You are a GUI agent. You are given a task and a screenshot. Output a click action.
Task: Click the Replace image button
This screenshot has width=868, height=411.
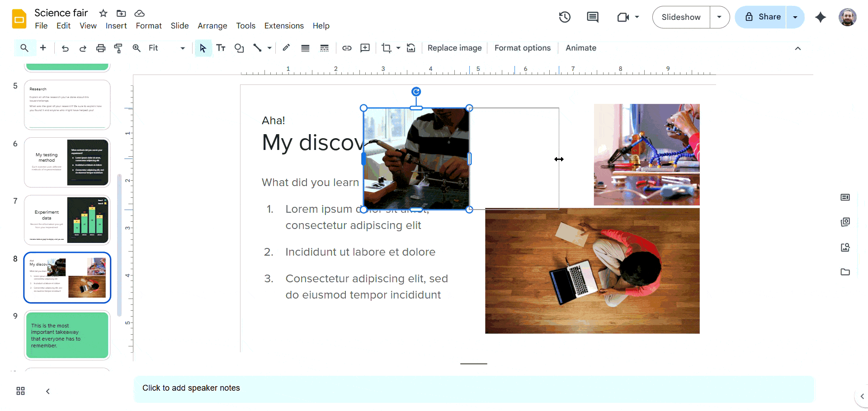tap(454, 48)
